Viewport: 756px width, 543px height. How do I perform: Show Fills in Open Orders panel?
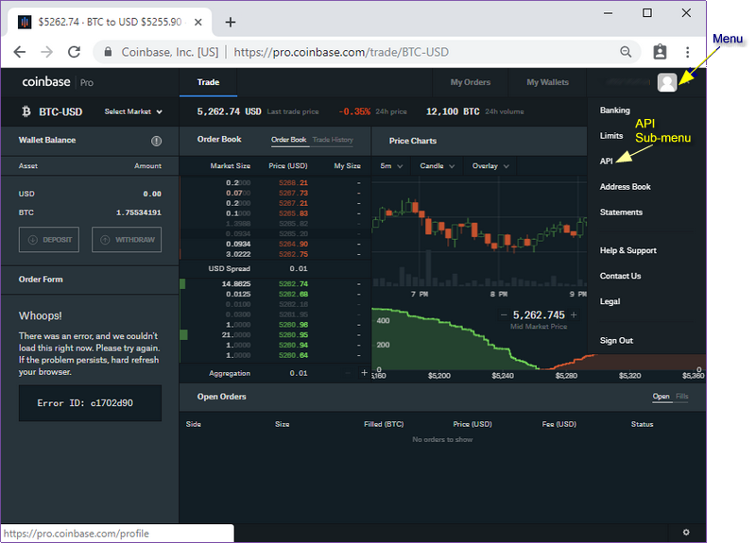coord(681,396)
